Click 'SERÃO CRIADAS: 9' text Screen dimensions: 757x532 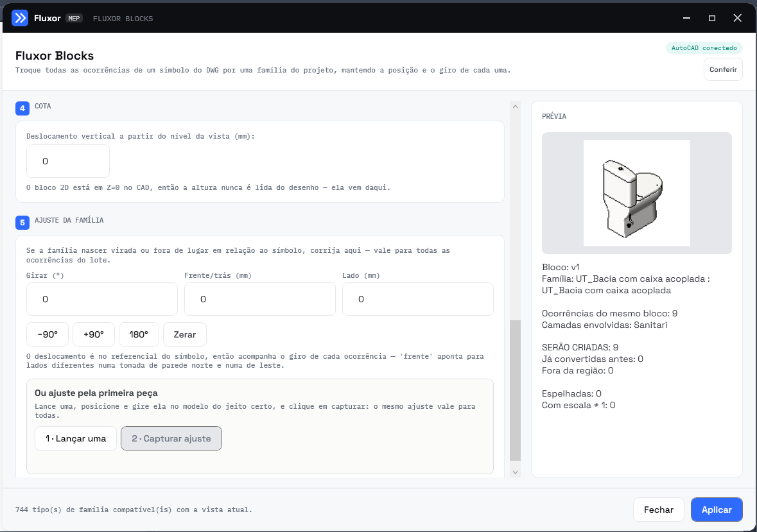tap(580, 347)
